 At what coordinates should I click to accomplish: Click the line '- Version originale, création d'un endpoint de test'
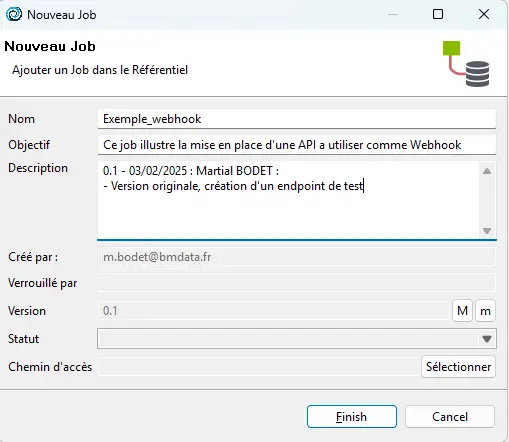[233, 186]
